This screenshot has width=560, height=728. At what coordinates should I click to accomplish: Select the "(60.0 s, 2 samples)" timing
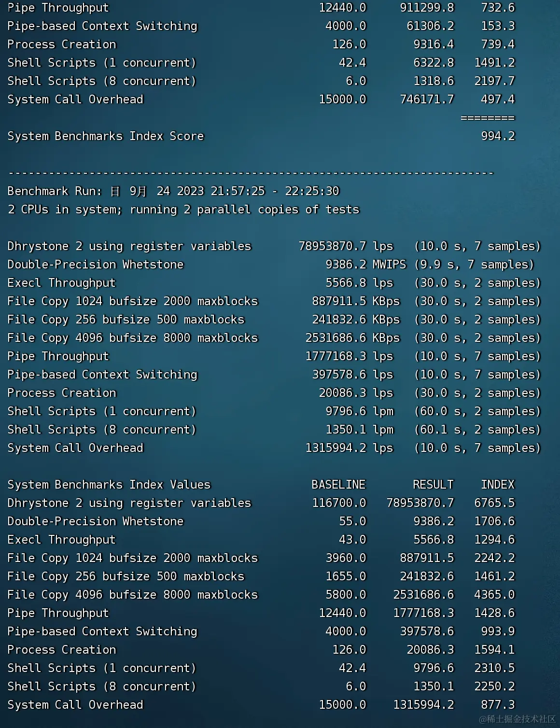477,411
